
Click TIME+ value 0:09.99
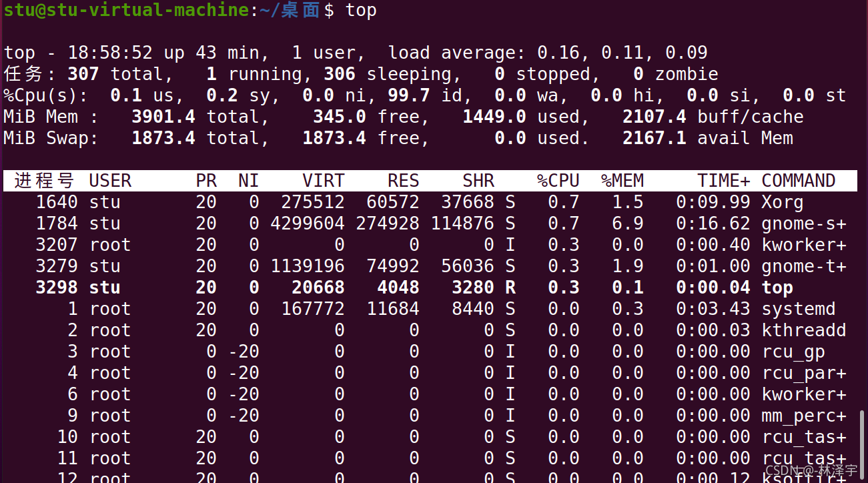[x=713, y=202]
